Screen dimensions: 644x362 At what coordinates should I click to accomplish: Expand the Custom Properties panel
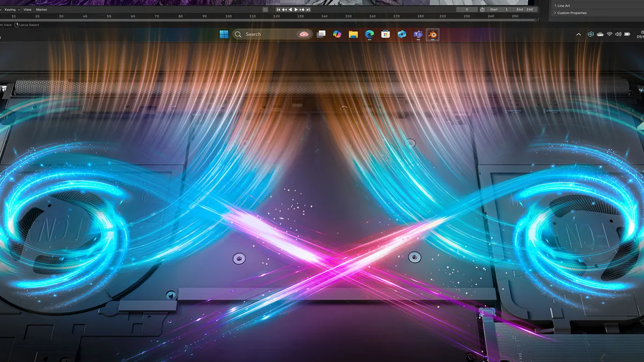tap(570, 13)
